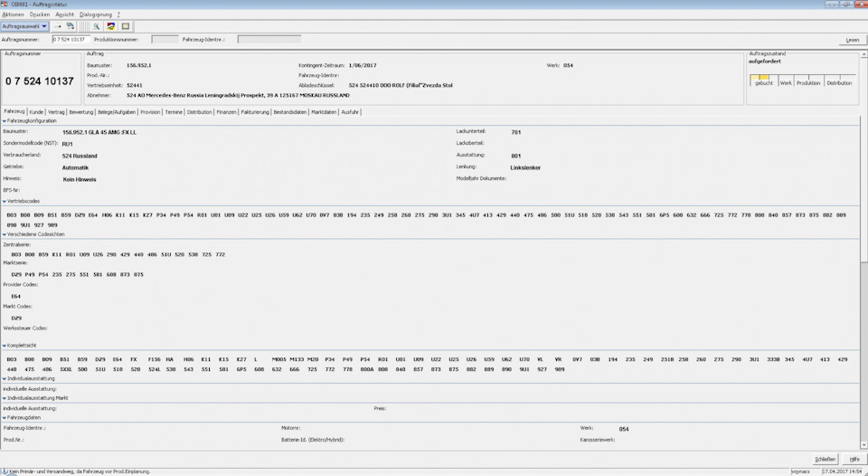This screenshot has height=476, width=868.
Task: Click the Baumuster value 156.952.1 GLA 45 AMG
Action: tap(99, 132)
